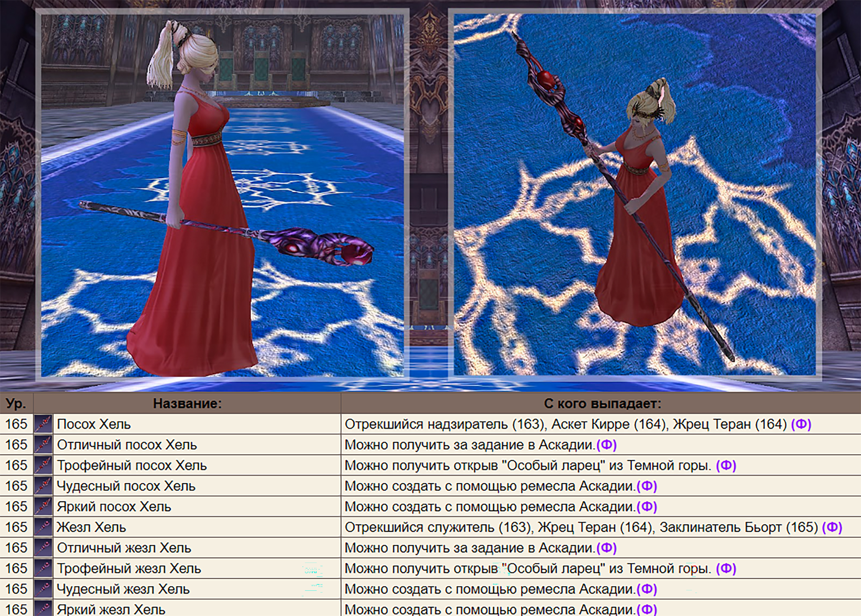Click the Чудесный жезл Хель item icon
This screenshot has width=861, height=616.
(43, 589)
